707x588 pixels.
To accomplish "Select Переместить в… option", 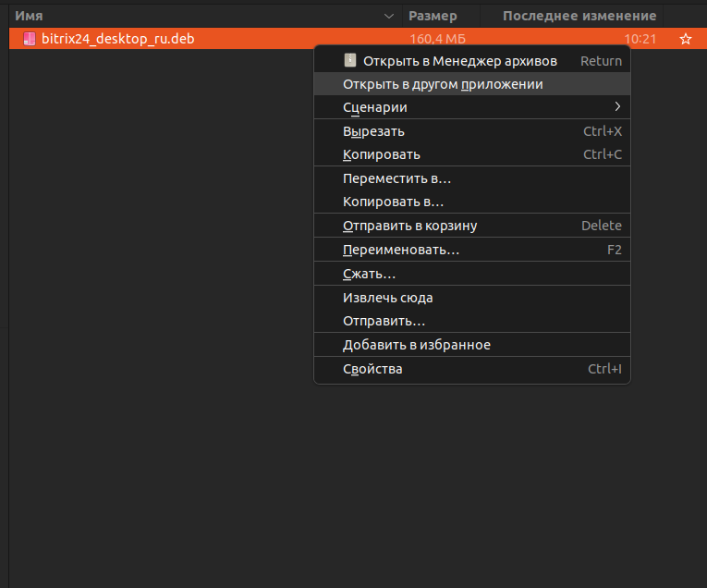I will 472,178.
